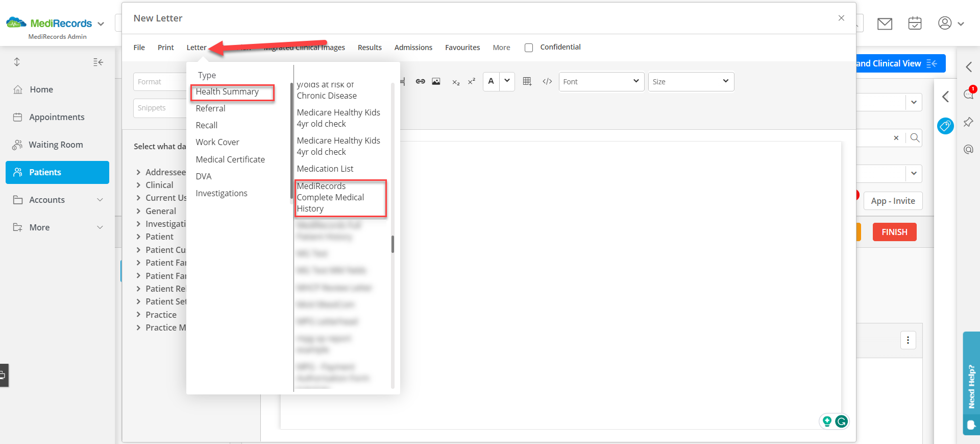980x444 pixels.
Task: Click the red FINISH button
Action: [x=894, y=232]
